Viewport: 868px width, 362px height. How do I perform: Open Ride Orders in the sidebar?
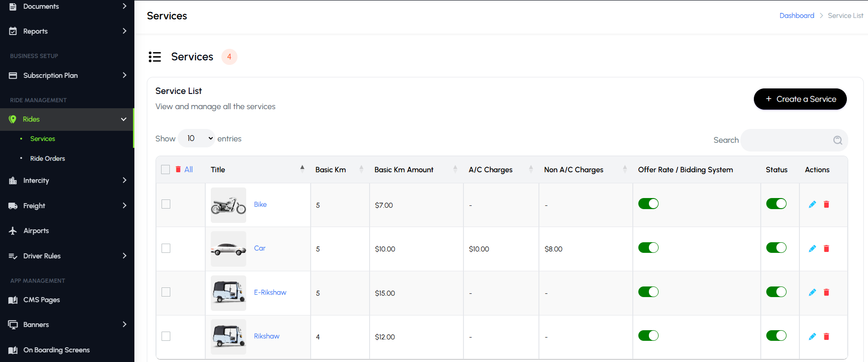47,158
